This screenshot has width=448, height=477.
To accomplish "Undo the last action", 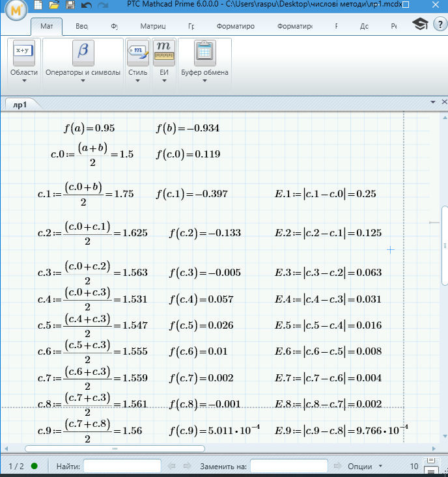I will point(87,5).
